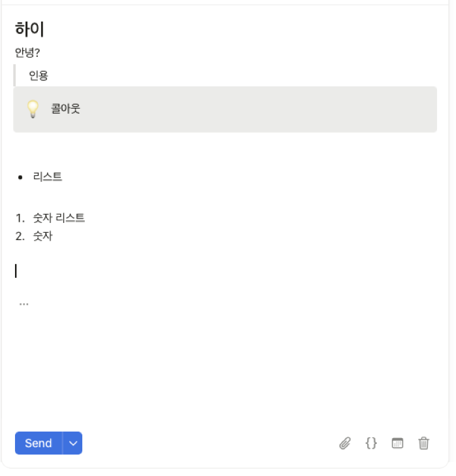Click the bullet point marker before 리스트
456x476 pixels.
(x=20, y=178)
